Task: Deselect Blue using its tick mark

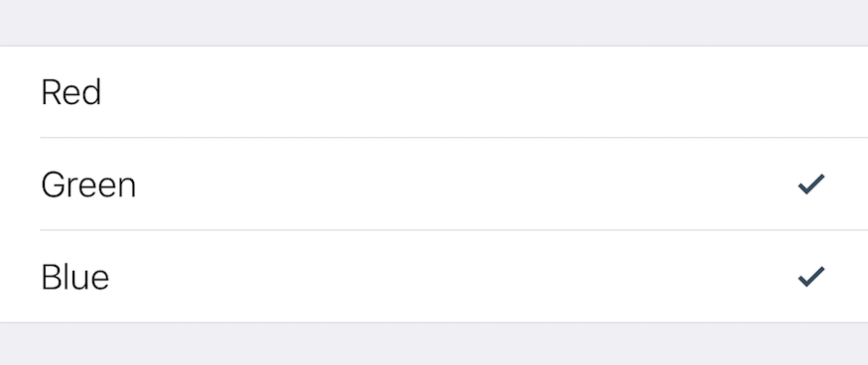Action: (811, 277)
